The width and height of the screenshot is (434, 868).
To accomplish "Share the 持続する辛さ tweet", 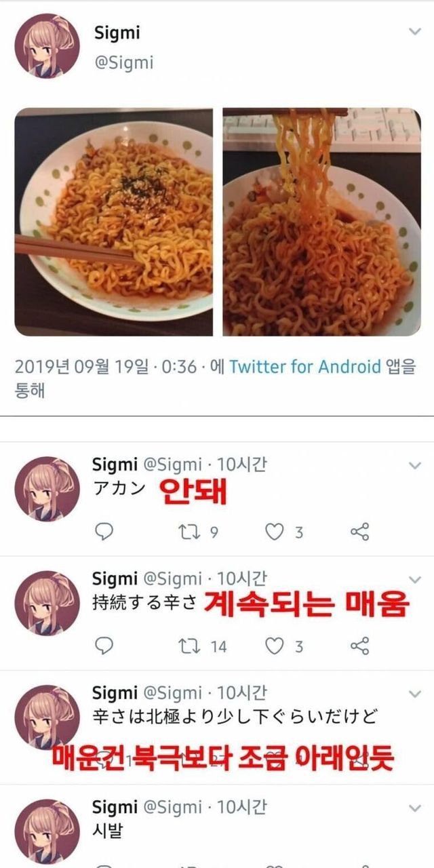I will (x=359, y=646).
